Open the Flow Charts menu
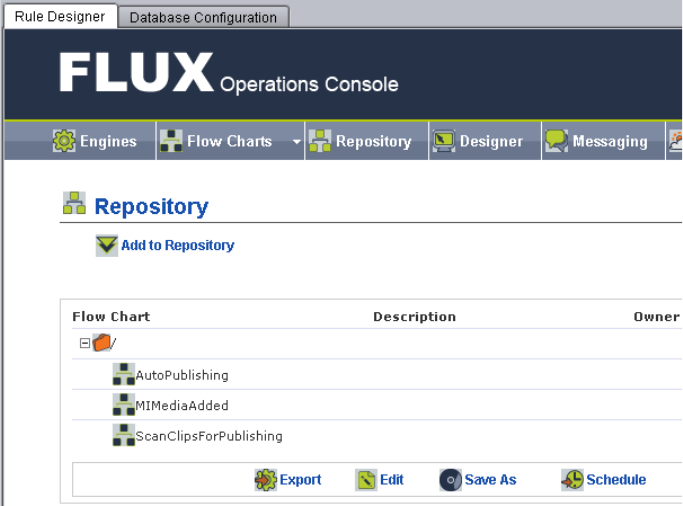This screenshot has width=683, height=506. click(229, 141)
